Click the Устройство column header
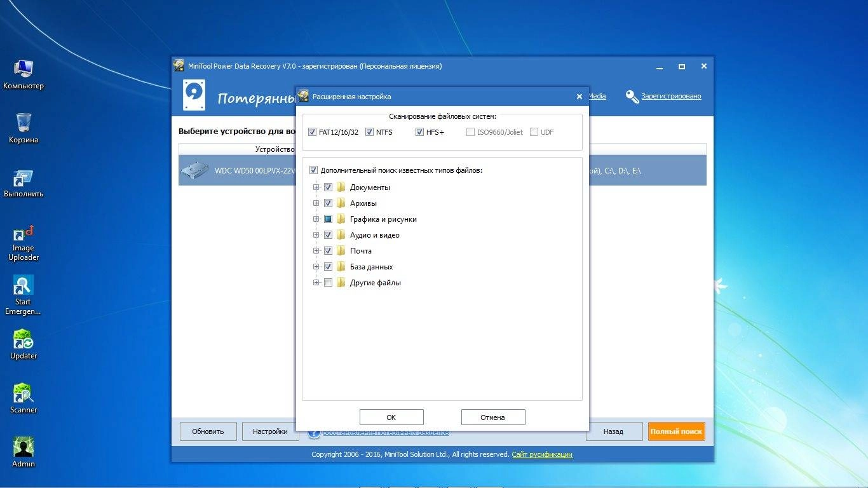Image resolution: width=868 pixels, height=488 pixels. pos(275,149)
